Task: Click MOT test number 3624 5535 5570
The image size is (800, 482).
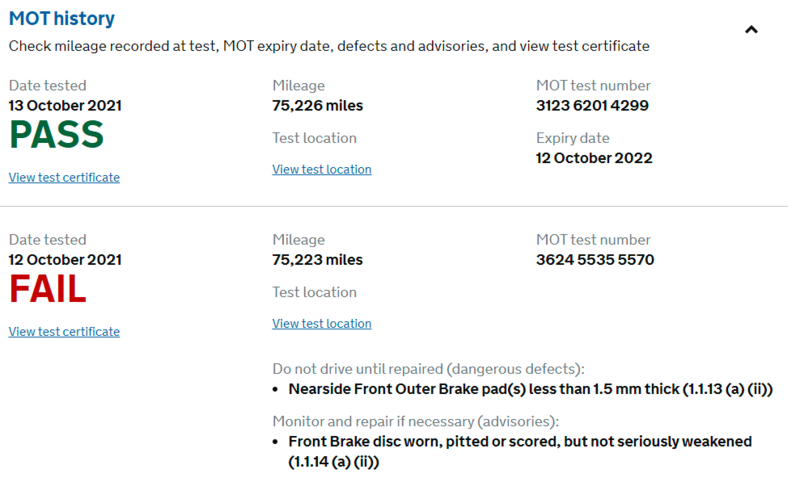Action: point(594,259)
